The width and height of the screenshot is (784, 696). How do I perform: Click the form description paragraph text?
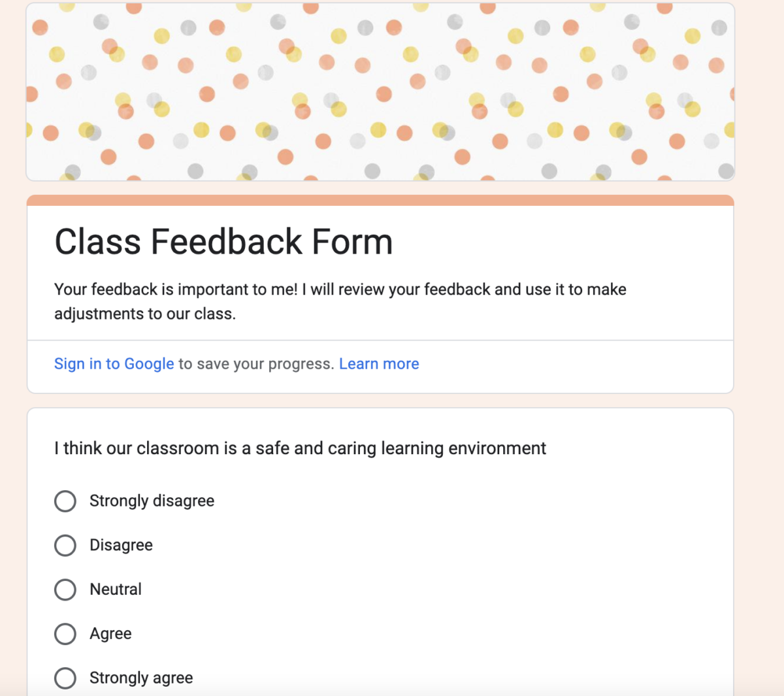(x=340, y=301)
